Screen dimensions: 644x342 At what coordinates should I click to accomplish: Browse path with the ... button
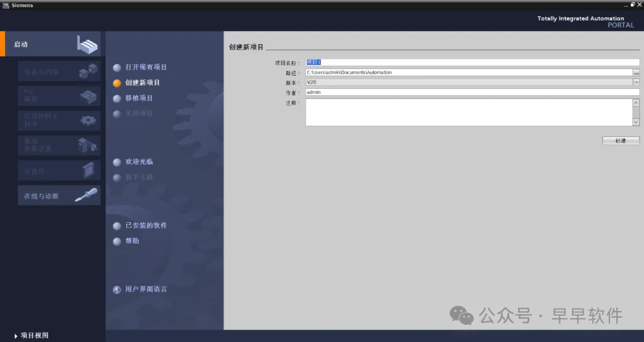point(636,72)
